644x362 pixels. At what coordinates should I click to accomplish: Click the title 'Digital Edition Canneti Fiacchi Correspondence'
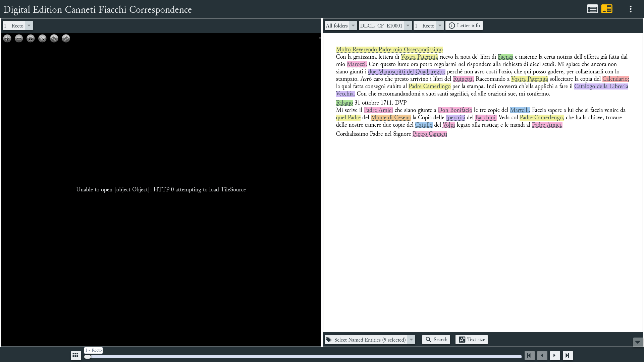pyautogui.click(x=98, y=10)
